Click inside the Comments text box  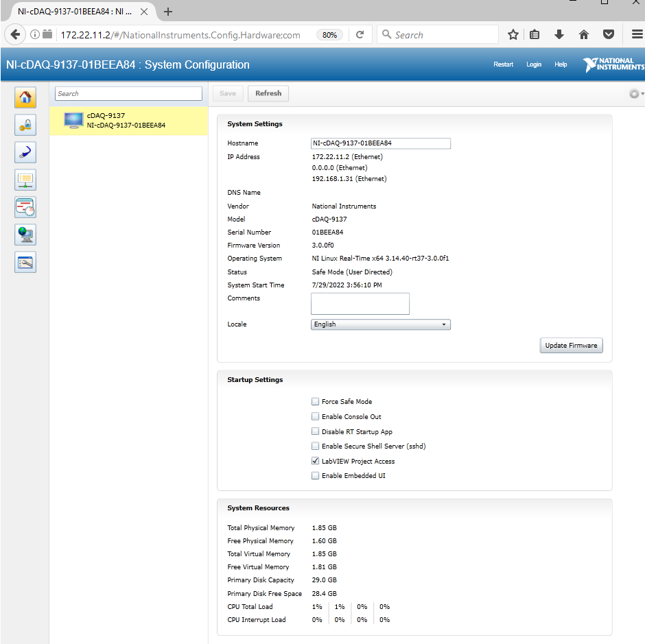click(x=360, y=303)
